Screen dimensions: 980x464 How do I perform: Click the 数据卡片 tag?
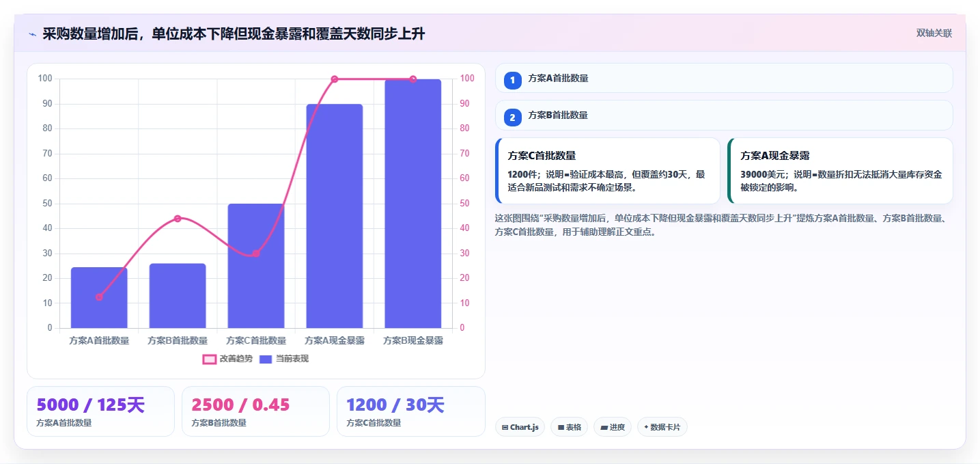(x=662, y=427)
